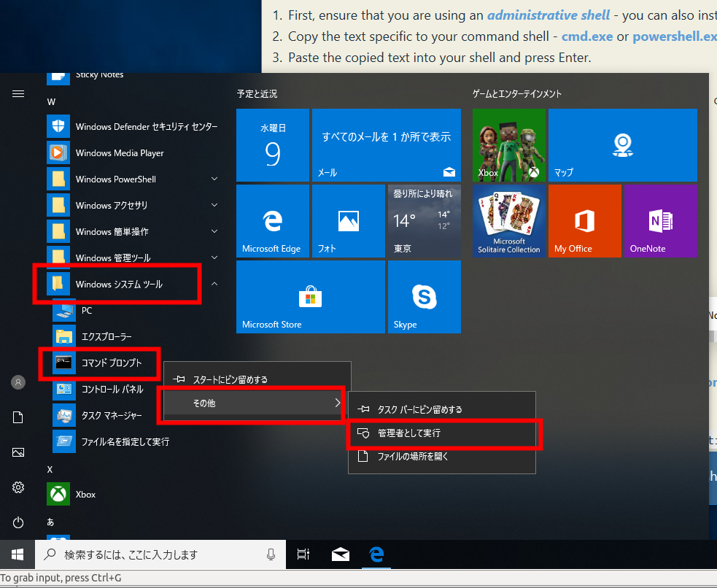The image size is (717, 588).
Task: Open the Microsoft Store tile
Action: pyautogui.click(x=311, y=297)
